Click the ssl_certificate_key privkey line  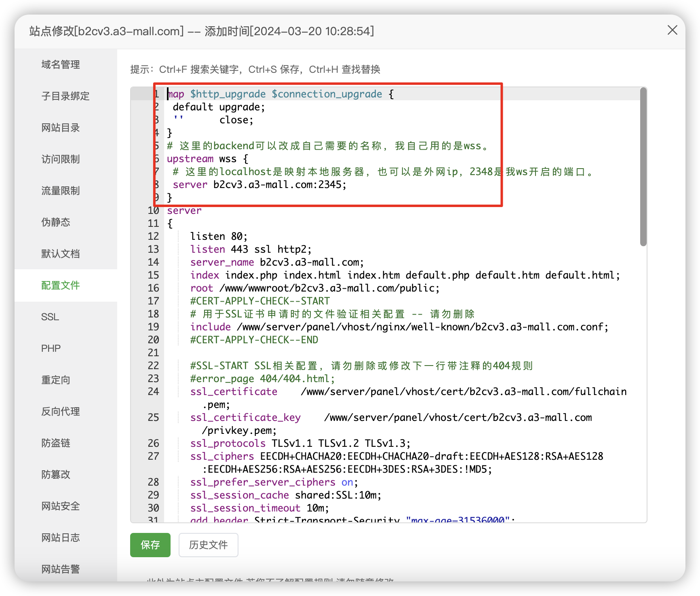pos(391,424)
